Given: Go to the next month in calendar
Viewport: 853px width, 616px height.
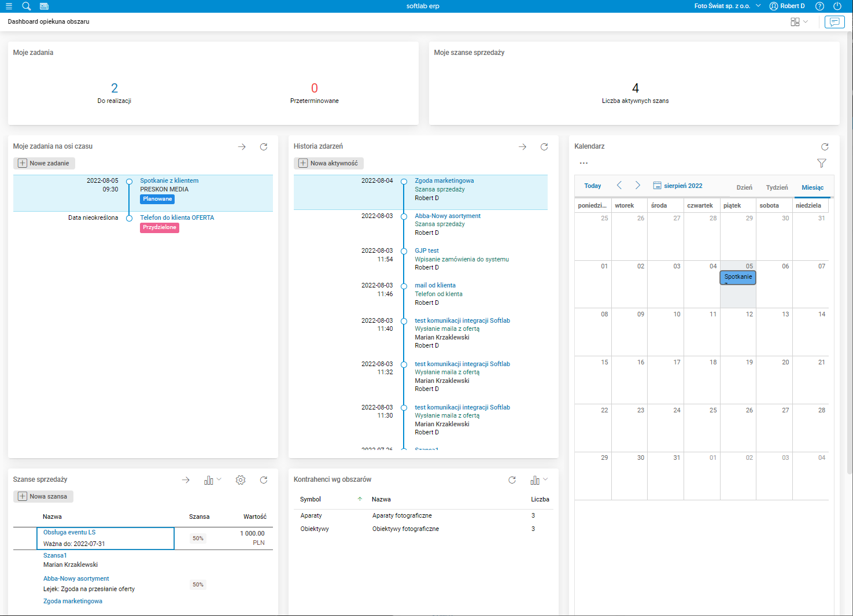Looking at the screenshot, I should [x=638, y=185].
